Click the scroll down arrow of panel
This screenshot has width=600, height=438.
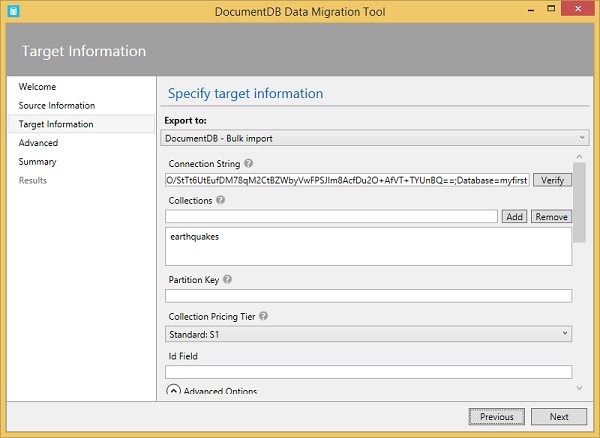point(579,386)
